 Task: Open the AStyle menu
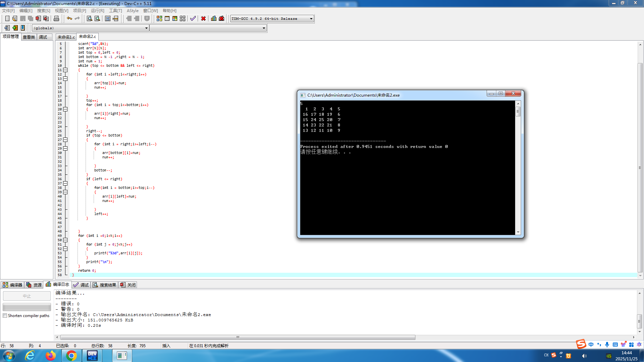click(133, 11)
